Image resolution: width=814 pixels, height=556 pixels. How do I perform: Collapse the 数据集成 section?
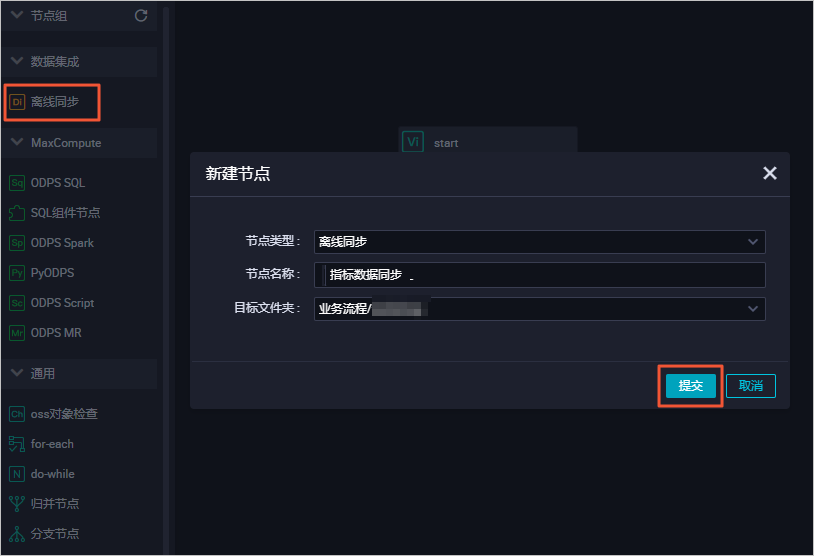[x=17, y=61]
